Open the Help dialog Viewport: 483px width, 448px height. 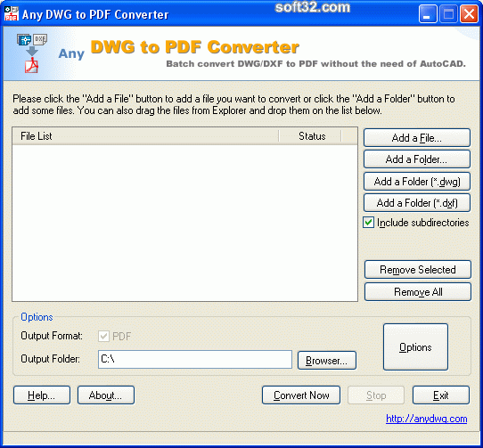(x=42, y=395)
